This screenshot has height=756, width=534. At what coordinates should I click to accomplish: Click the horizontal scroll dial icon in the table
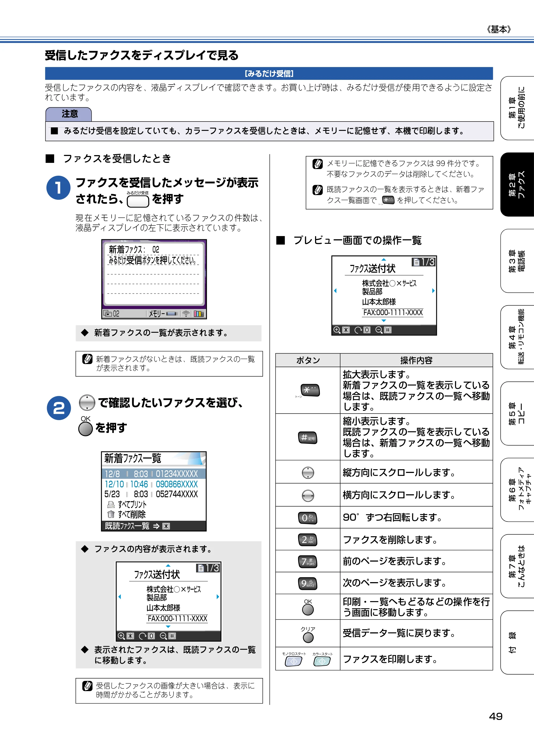click(308, 496)
